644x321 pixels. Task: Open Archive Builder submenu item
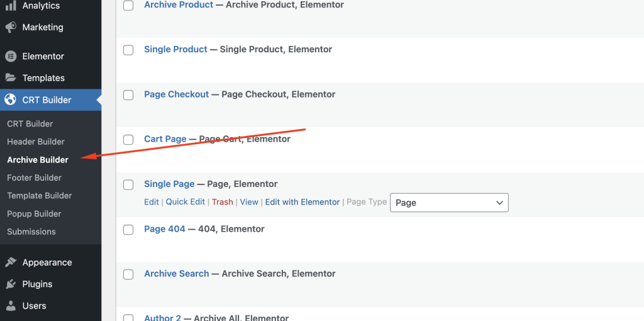click(38, 160)
